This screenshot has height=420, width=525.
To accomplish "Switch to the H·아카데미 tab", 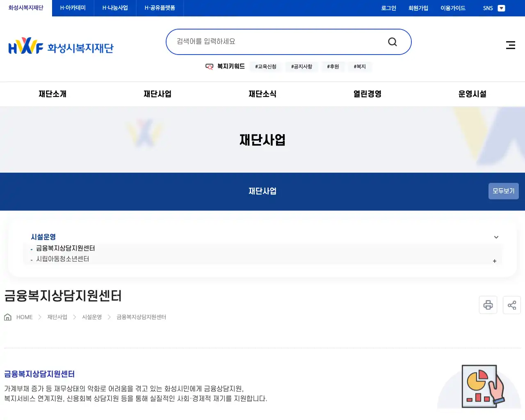I will (x=72, y=8).
